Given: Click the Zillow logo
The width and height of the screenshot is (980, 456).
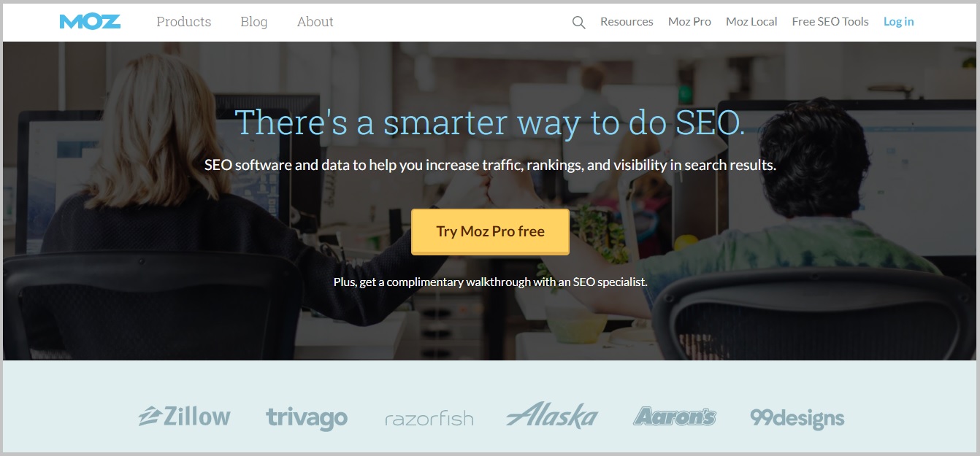Looking at the screenshot, I should (185, 417).
